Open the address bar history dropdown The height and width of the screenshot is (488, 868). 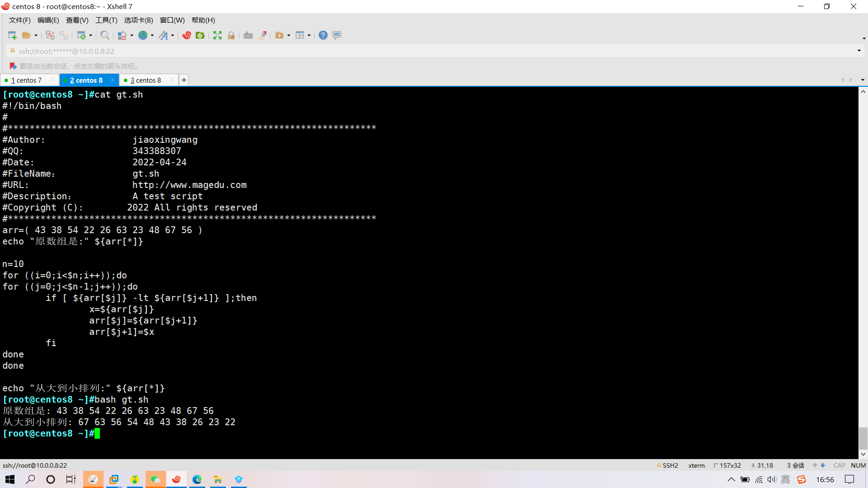click(859, 51)
